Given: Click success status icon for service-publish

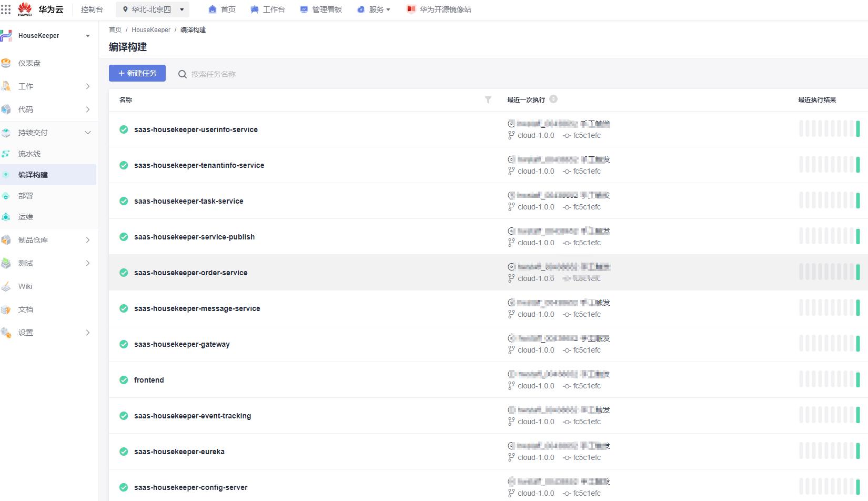Looking at the screenshot, I should tap(124, 237).
